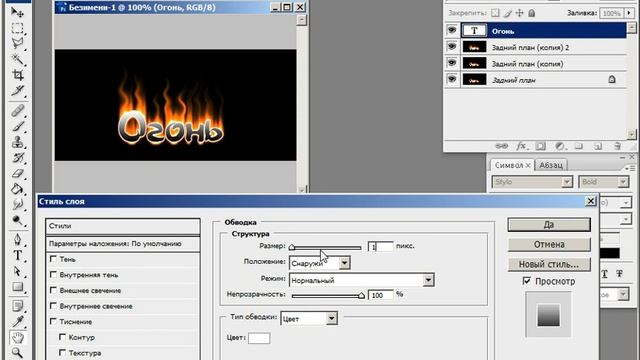
Task: Select the Type tool in toolbox
Action: click(x=18, y=255)
